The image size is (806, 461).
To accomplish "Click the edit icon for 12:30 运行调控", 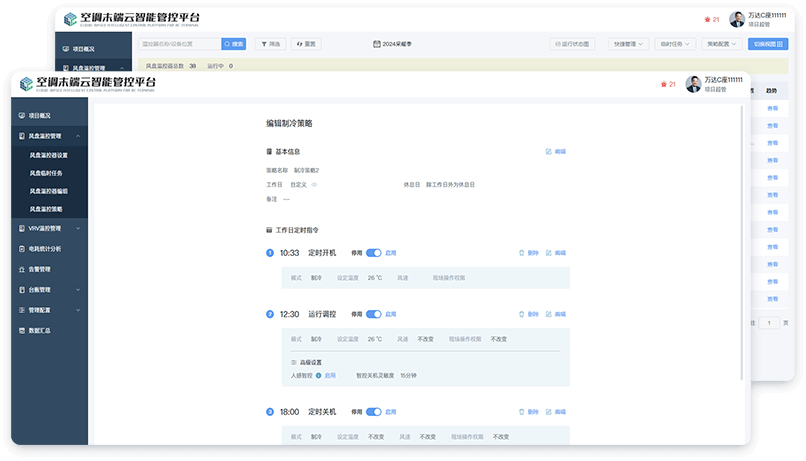I will 548,314.
